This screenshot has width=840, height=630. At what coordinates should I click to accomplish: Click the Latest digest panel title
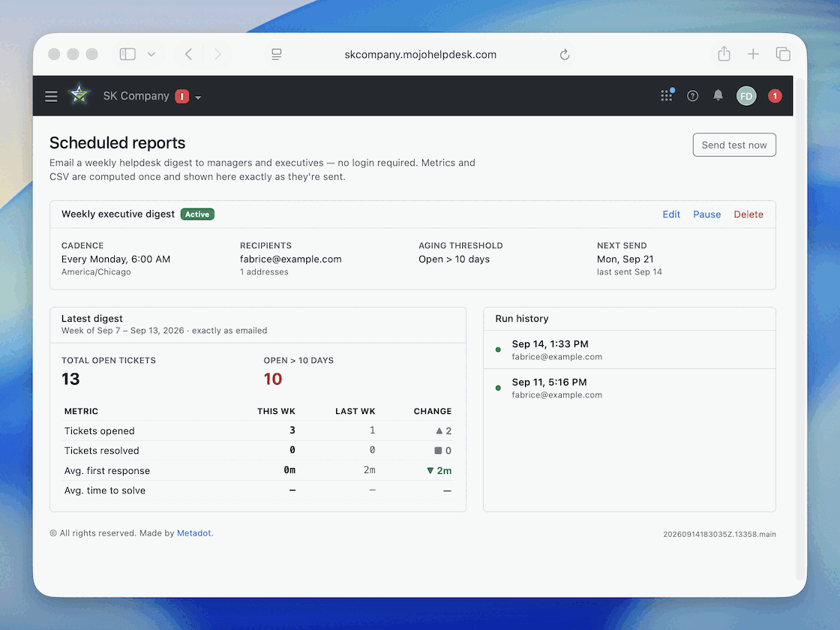[x=91, y=318]
